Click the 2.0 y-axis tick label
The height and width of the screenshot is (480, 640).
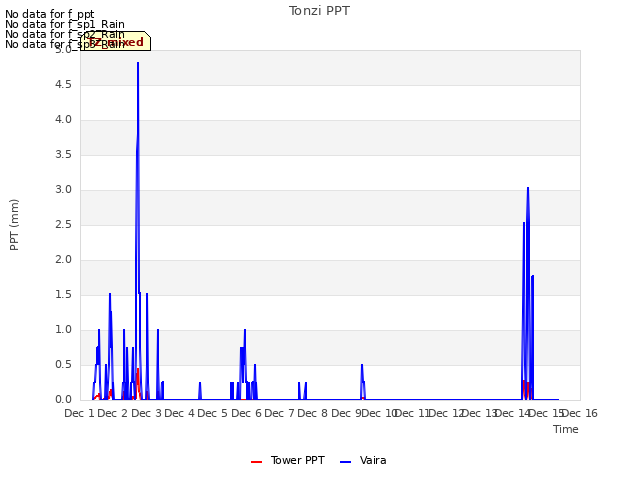(63, 260)
